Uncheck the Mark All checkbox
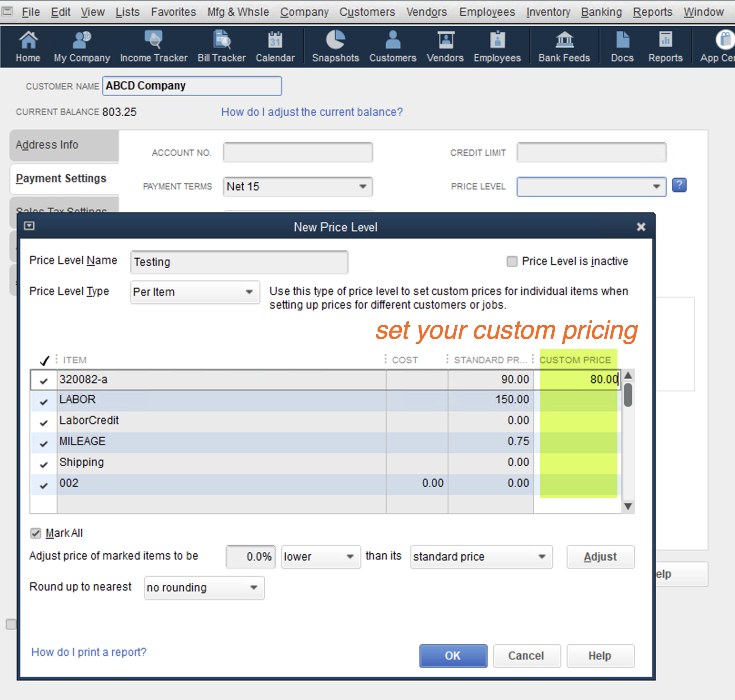735x700 pixels. click(x=36, y=533)
